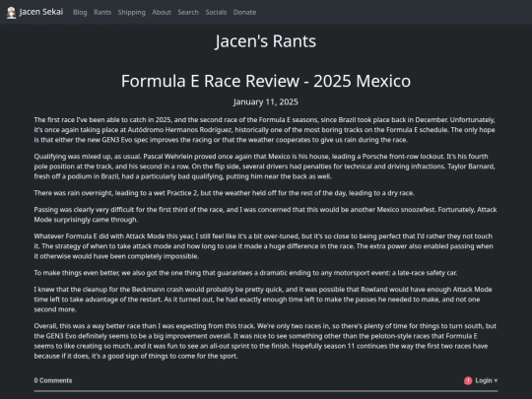The width and height of the screenshot is (532, 399).
Task: Click paragraph starting 'There was rain overnight'
Action: tap(224, 193)
